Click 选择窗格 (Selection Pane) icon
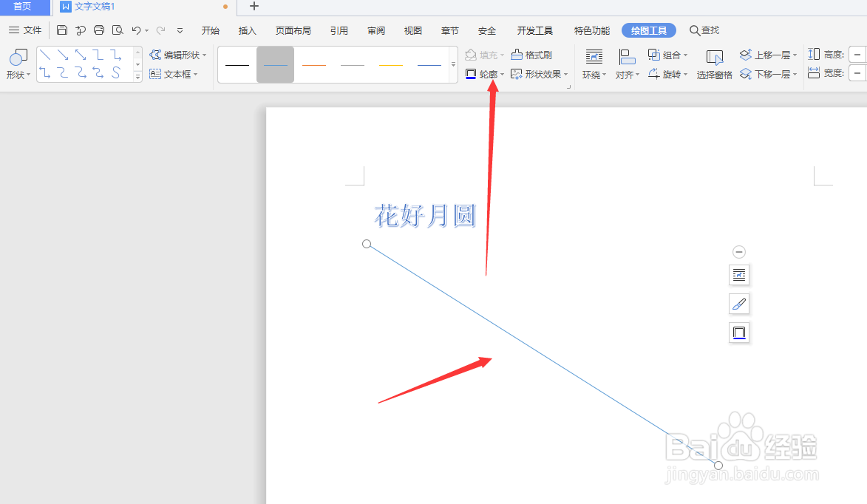The width and height of the screenshot is (867, 504). (x=714, y=63)
